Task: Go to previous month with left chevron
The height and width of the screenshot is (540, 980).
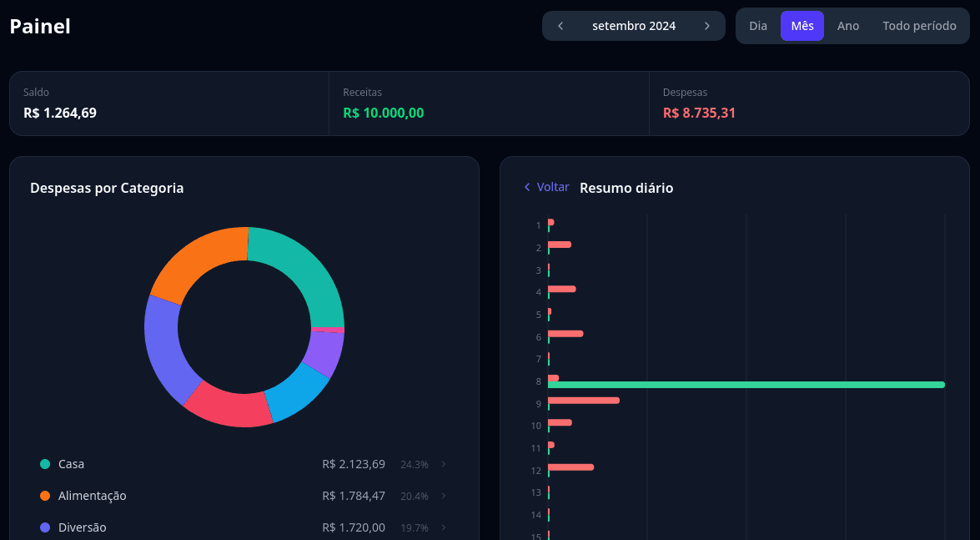Action: (x=560, y=26)
